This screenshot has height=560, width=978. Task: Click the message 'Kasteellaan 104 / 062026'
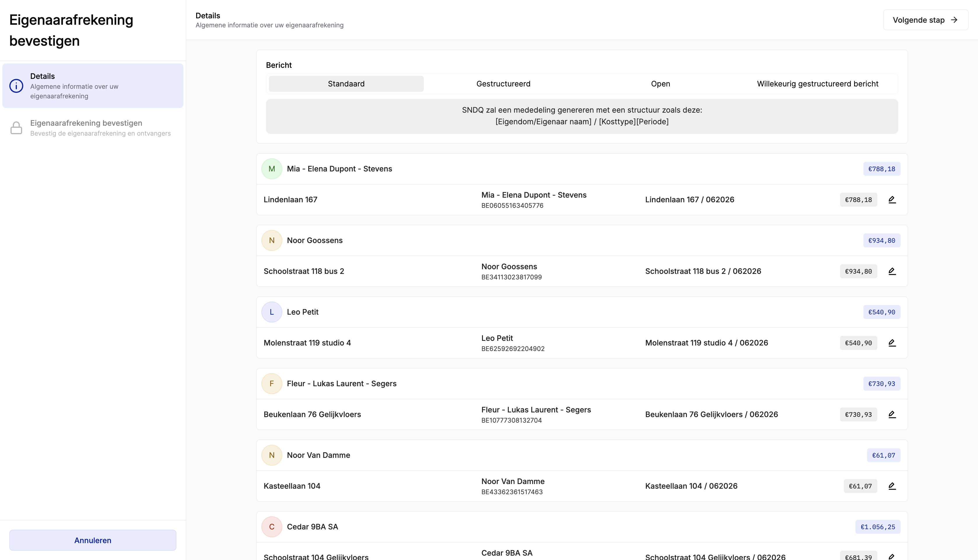[x=691, y=486]
